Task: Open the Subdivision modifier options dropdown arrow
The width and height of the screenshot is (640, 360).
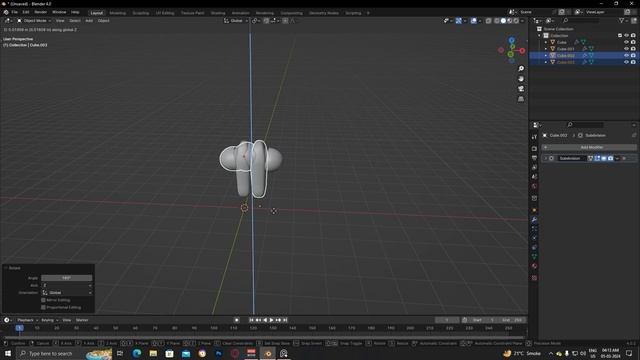Action: 617,158
